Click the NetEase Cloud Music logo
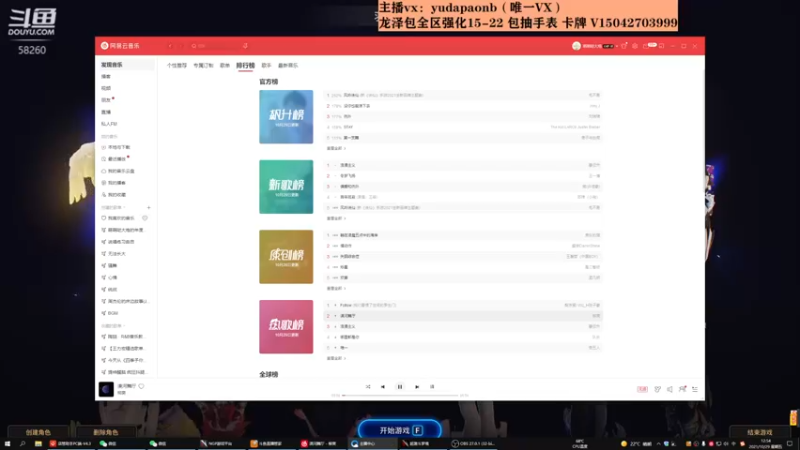 [120, 46]
